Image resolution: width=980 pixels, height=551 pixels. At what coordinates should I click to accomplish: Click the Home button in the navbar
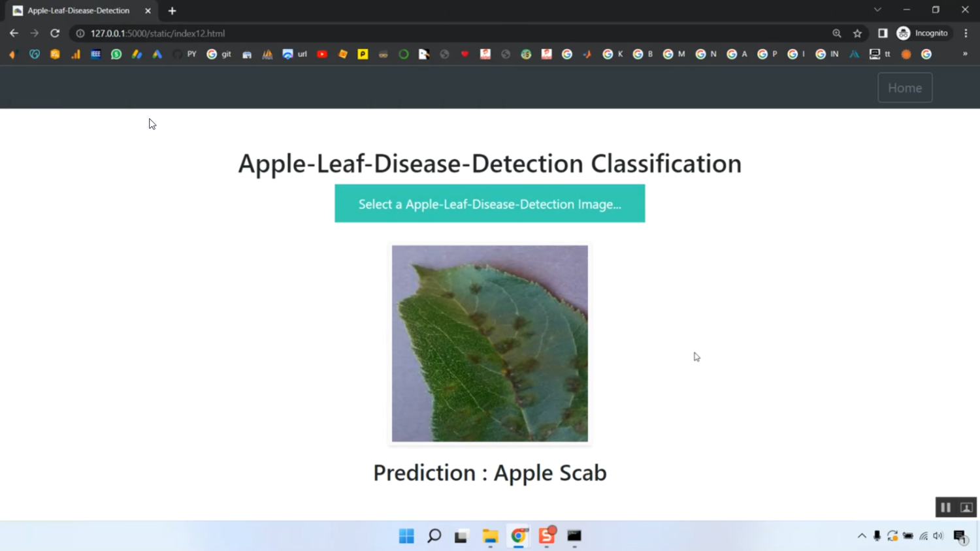(x=905, y=87)
